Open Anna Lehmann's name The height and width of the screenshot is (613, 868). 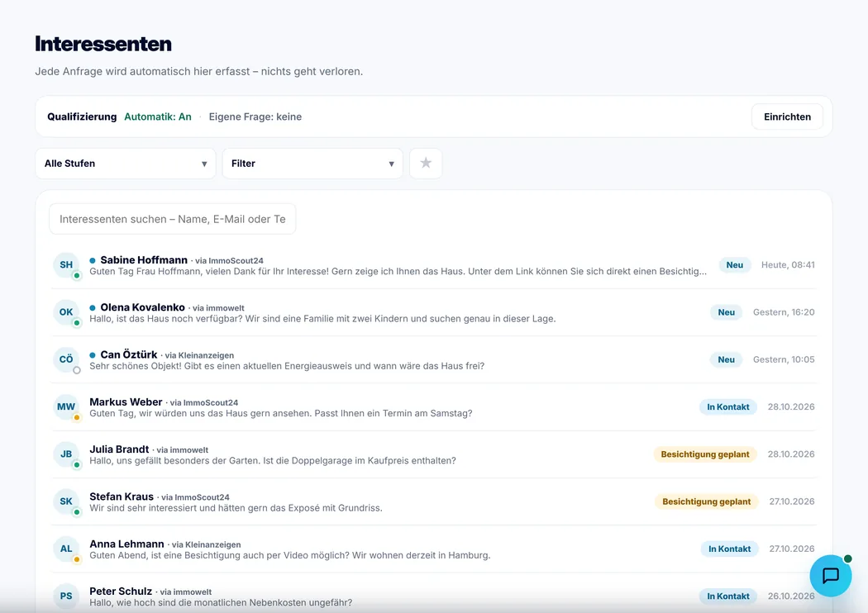tap(126, 544)
